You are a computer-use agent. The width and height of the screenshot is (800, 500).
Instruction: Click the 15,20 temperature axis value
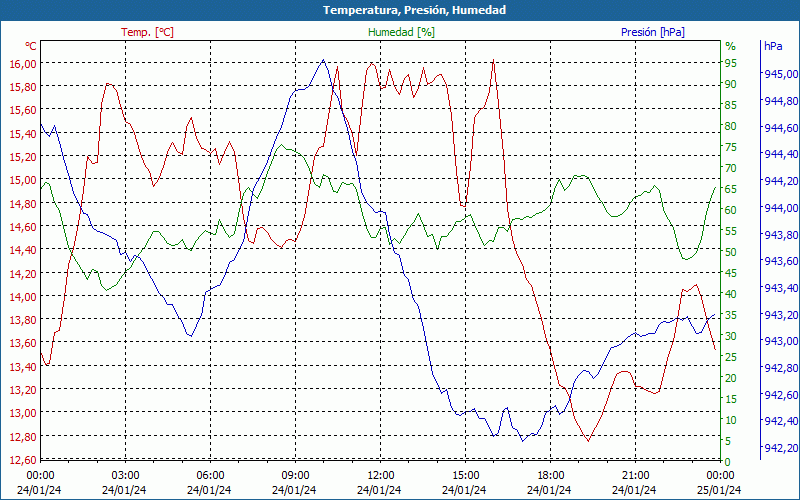tap(23, 157)
